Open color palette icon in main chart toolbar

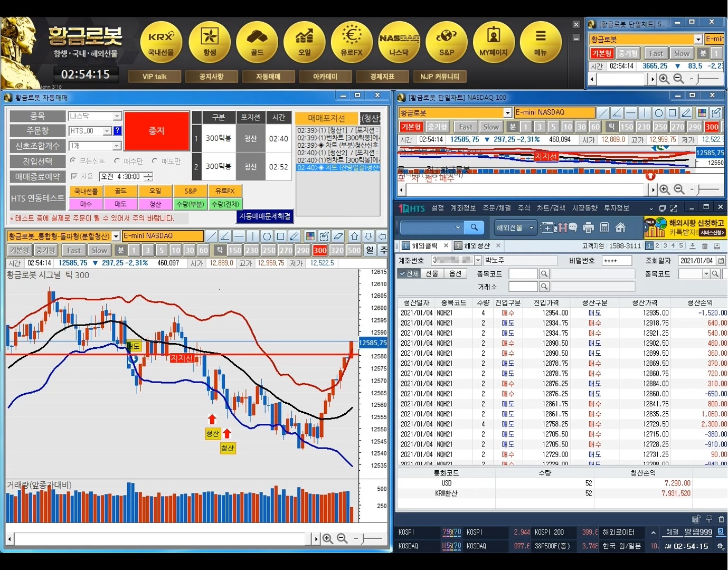click(x=310, y=236)
